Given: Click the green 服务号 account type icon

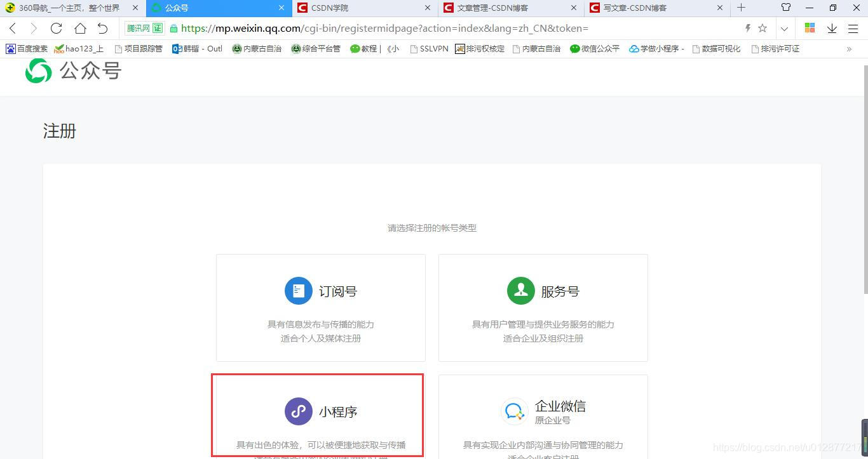Looking at the screenshot, I should pos(521,291).
